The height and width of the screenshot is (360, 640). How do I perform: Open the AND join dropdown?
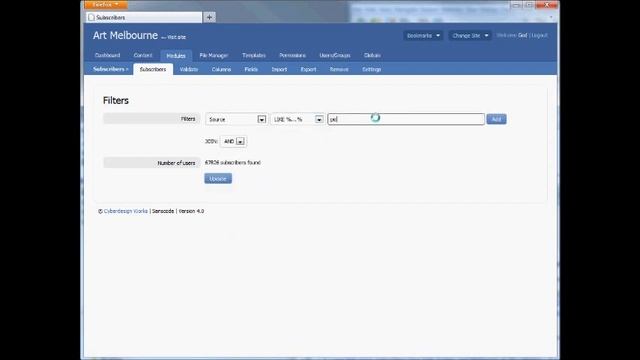[233, 141]
